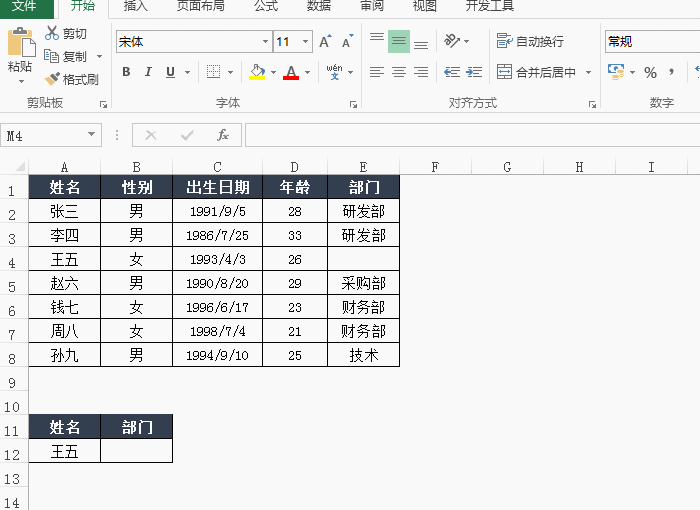Open alignment group dialog launcher

click(x=592, y=105)
